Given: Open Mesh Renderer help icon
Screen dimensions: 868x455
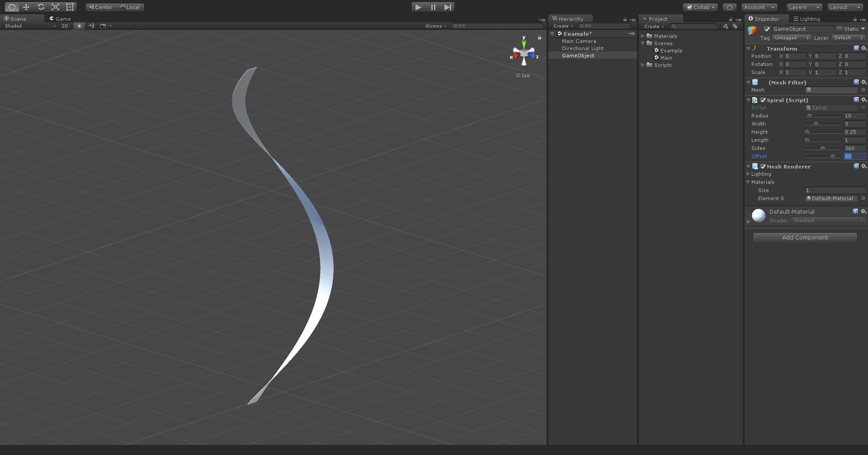Looking at the screenshot, I should coord(856,166).
